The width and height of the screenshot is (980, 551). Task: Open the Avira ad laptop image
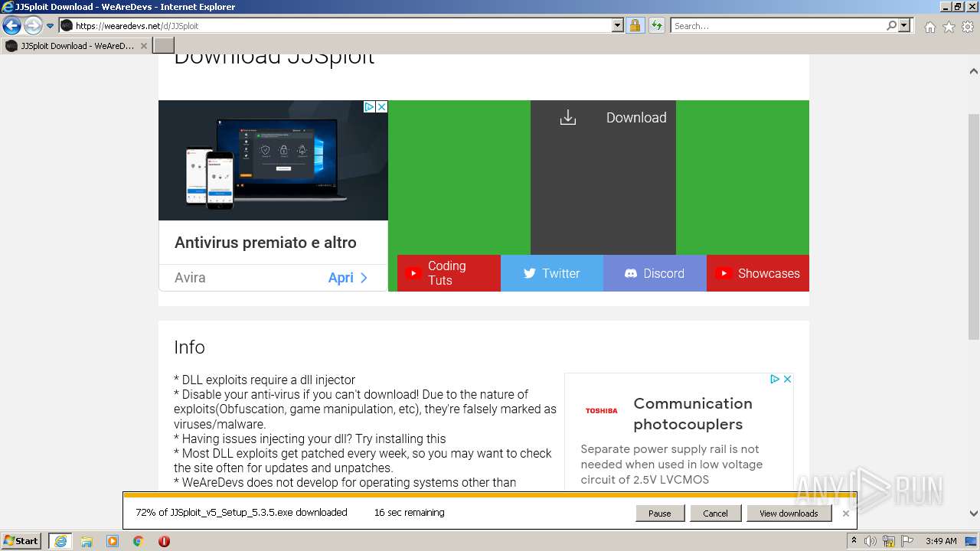tap(273, 161)
